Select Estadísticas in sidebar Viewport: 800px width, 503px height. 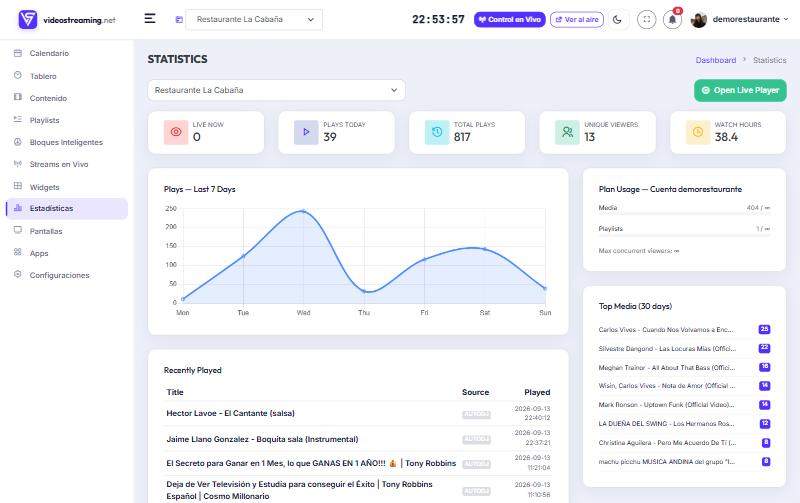[67, 209]
